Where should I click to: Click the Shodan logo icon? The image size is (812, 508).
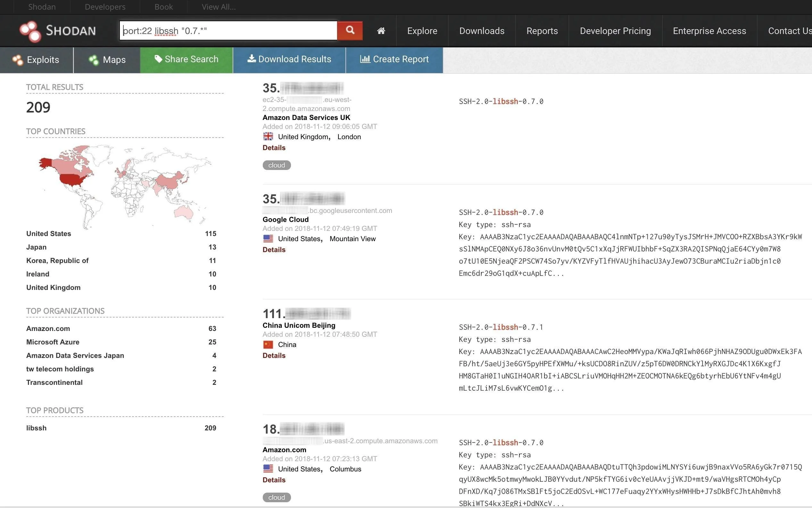[x=30, y=31]
